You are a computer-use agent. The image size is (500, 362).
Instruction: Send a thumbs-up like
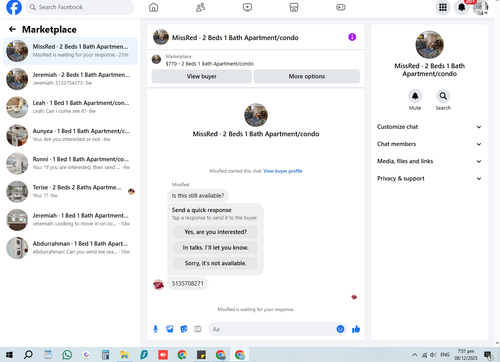[x=356, y=329]
